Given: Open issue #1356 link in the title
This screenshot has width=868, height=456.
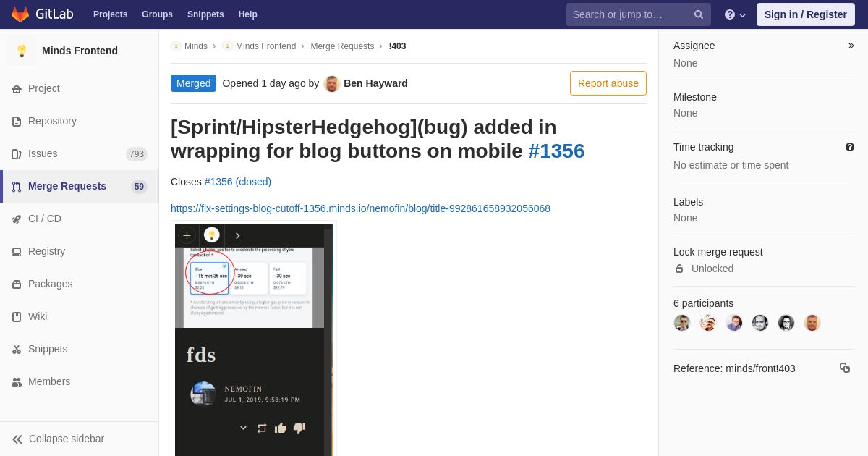Looking at the screenshot, I should tap(556, 151).
